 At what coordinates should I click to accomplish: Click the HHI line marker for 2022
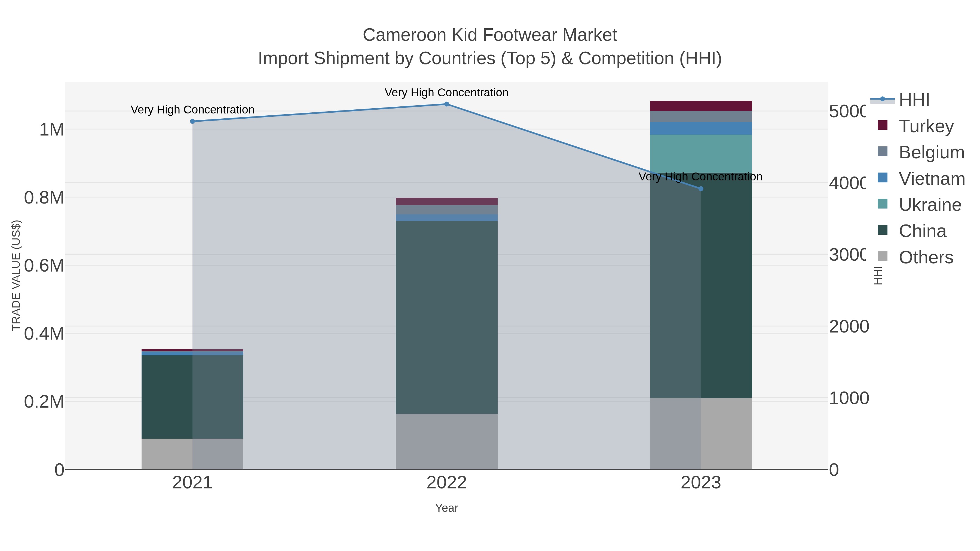(x=447, y=104)
